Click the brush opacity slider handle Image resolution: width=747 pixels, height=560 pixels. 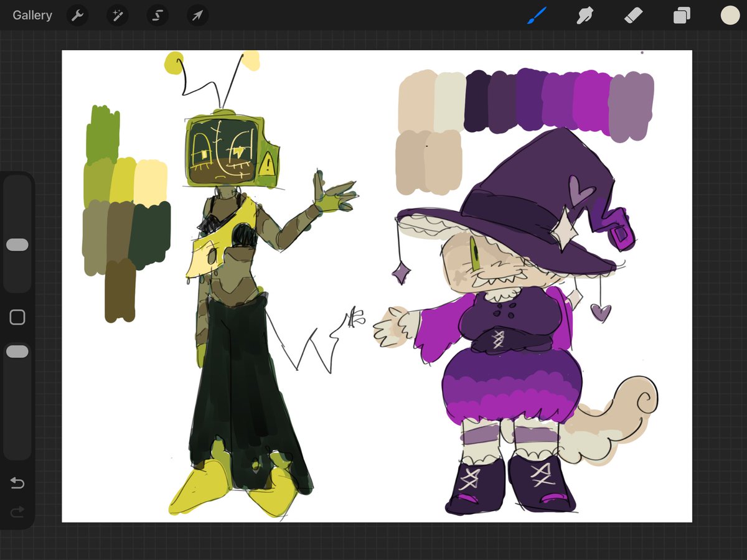[x=17, y=352]
